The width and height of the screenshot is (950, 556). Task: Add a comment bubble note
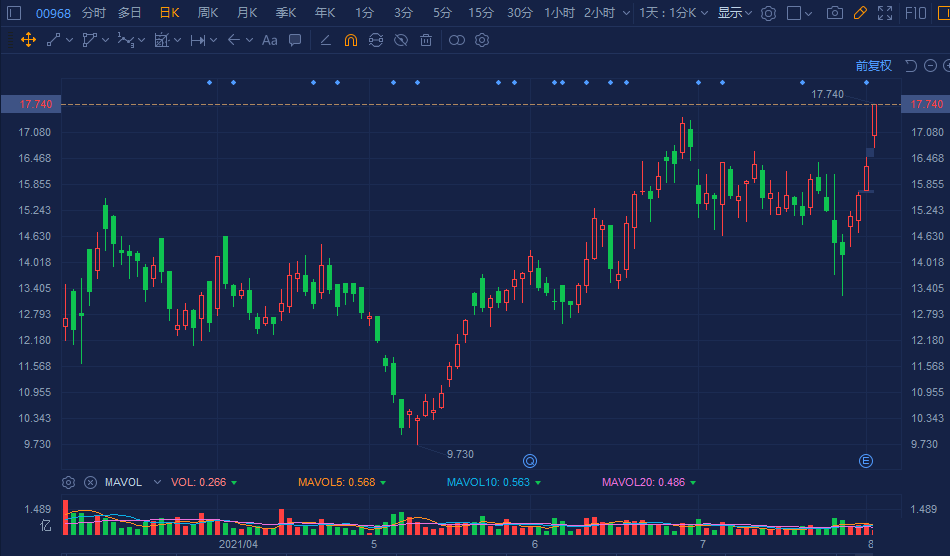[295, 40]
